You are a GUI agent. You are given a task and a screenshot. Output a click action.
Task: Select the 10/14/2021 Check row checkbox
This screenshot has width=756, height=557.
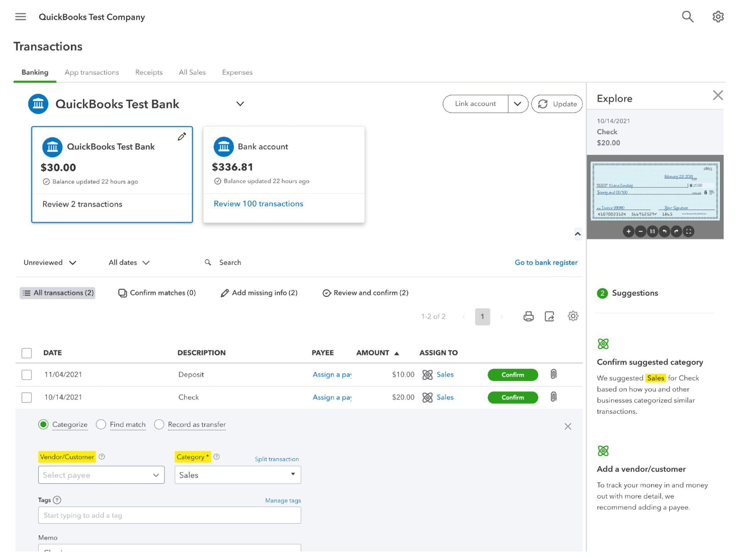[27, 398]
